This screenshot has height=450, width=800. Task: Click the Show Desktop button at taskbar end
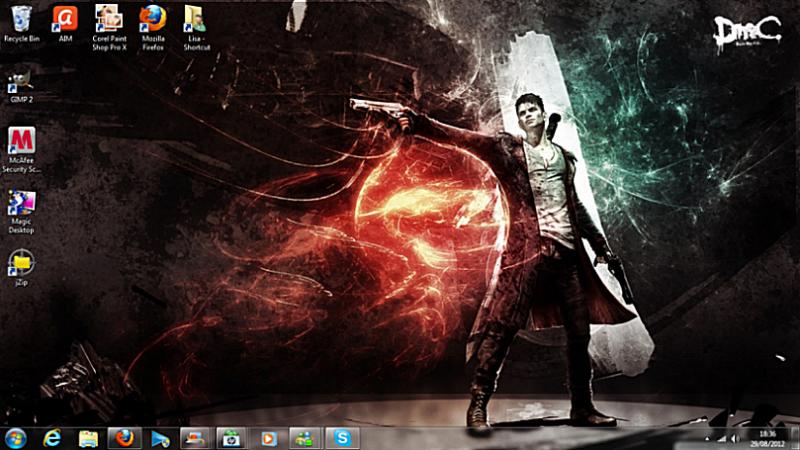pos(795,439)
